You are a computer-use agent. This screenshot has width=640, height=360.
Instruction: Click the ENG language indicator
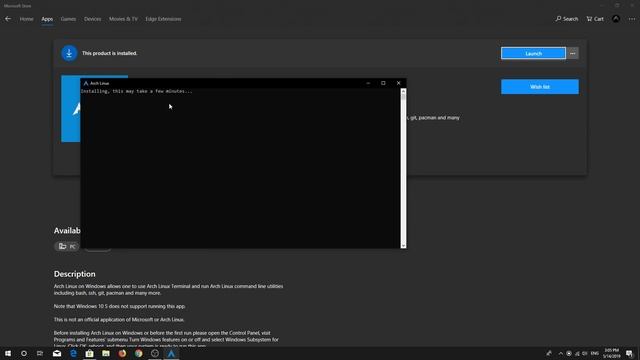tap(595, 353)
